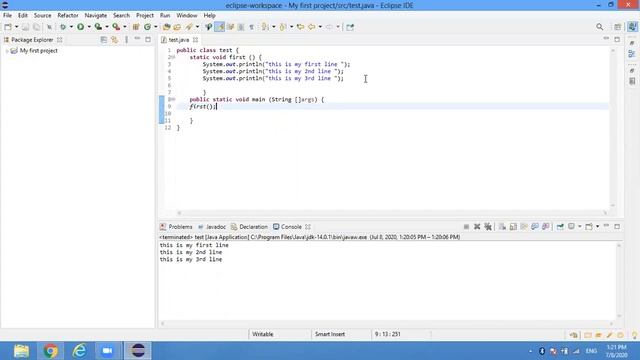640x360 pixels.
Task: Click the Clear Console icon
Action: pos(502,227)
